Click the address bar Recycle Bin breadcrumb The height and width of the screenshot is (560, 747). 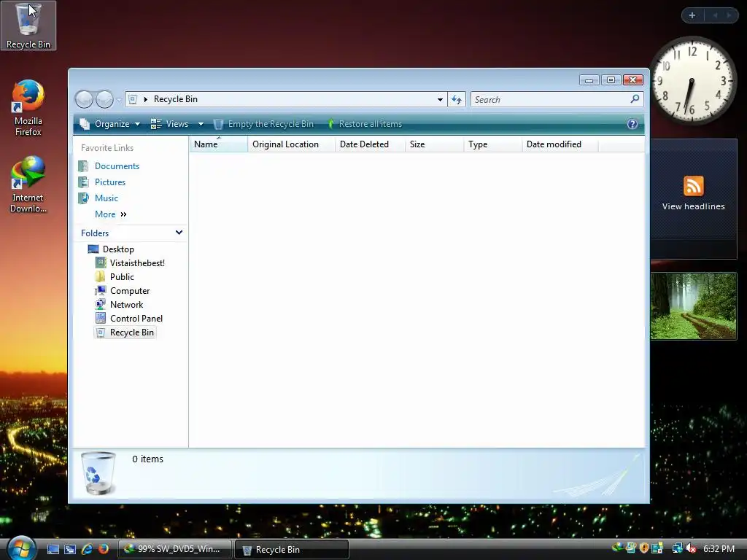coord(175,99)
